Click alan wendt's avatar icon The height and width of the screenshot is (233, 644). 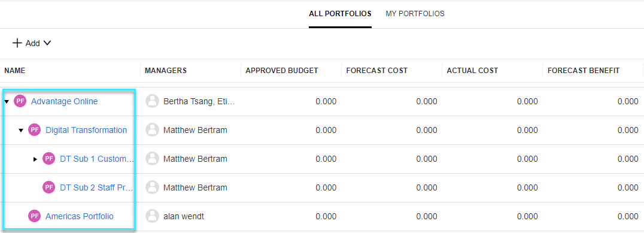pyautogui.click(x=153, y=216)
